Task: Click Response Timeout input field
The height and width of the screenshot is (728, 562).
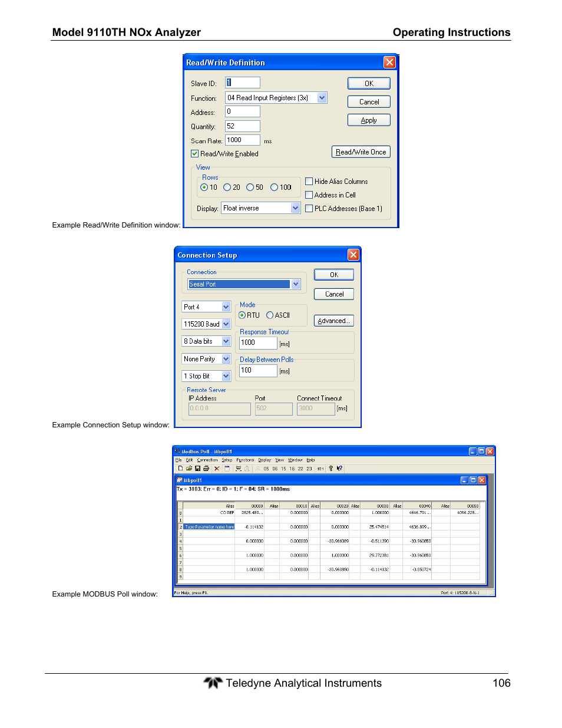Action: click(258, 343)
